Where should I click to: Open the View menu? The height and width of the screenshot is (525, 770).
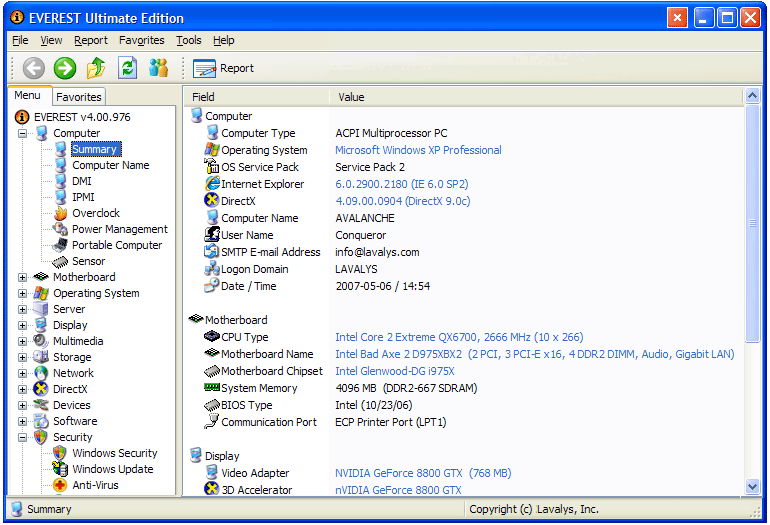[x=51, y=40]
